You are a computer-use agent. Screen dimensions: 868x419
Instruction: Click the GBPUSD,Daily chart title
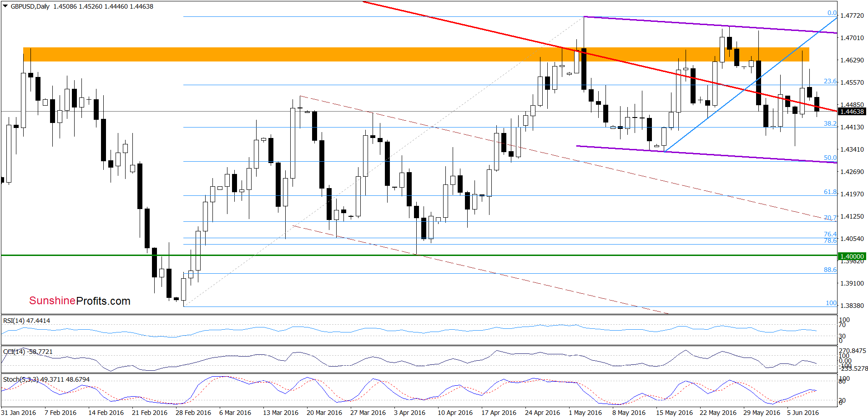coord(30,6)
